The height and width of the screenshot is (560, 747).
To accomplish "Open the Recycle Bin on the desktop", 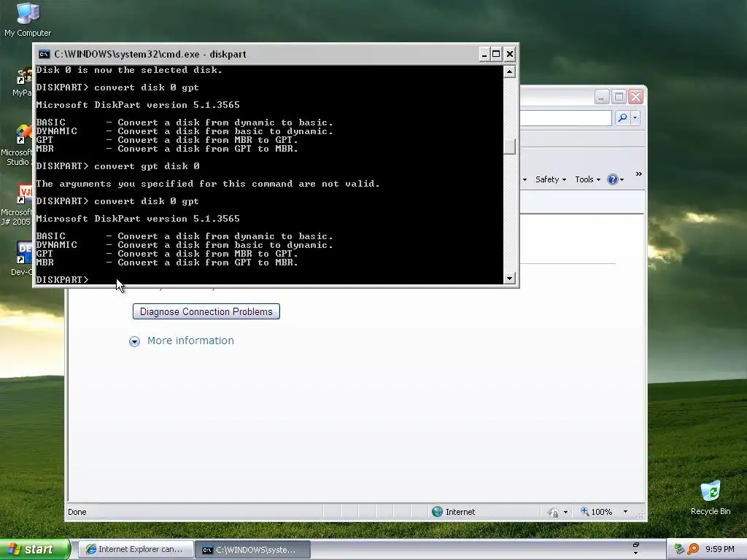I will [711, 498].
